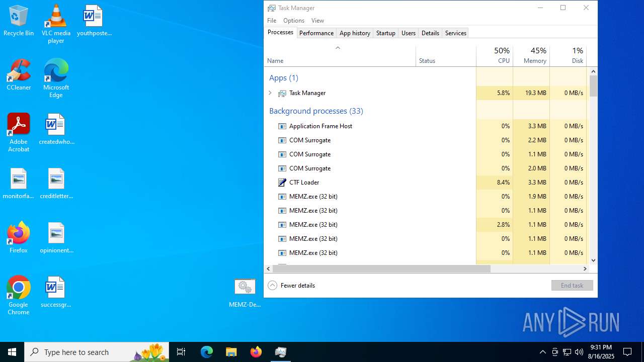Open the Options menu
Image resolution: width=644 pixels, height=362 pixels.
pyautogui.click(x=294, y=21)
